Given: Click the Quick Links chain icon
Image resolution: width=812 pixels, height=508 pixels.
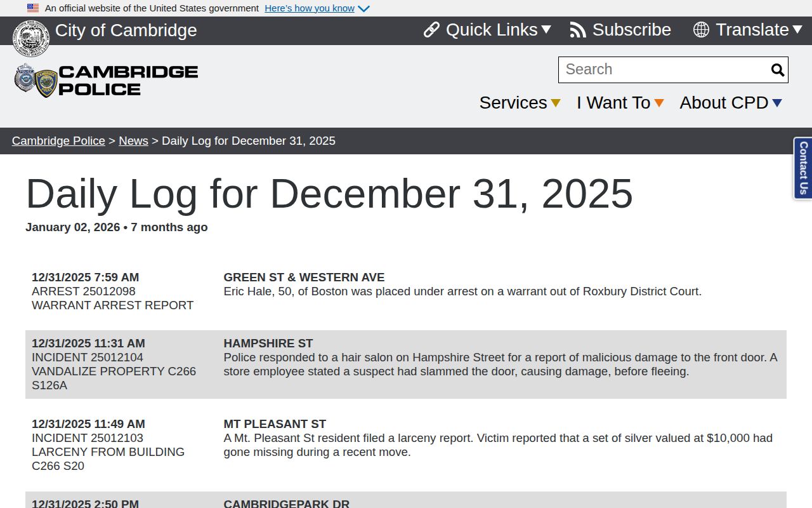Looking at the screenshot, I should 431,30.
